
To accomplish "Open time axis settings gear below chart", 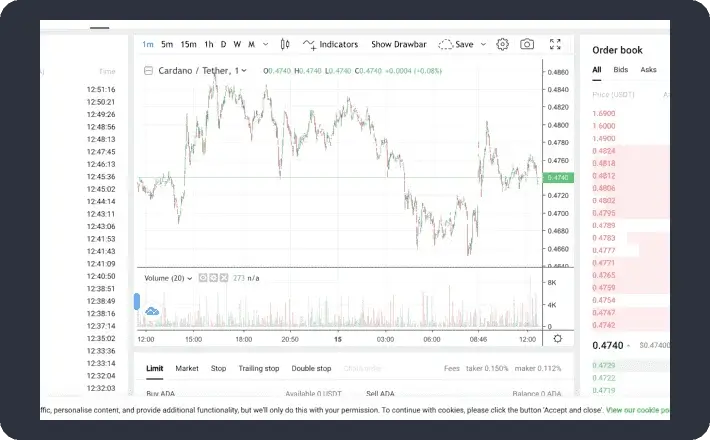I will click(557, 339).
